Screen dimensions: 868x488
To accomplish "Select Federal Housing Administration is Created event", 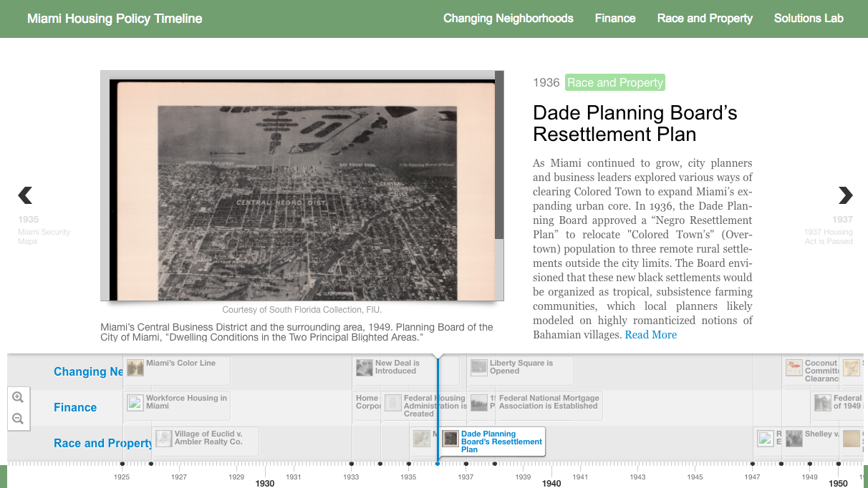I will click(x=424, y=406).
